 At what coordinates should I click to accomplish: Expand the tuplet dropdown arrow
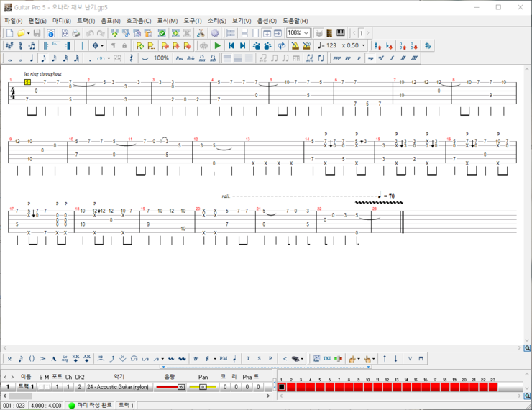pyautogui.click(x=109, y=58)
